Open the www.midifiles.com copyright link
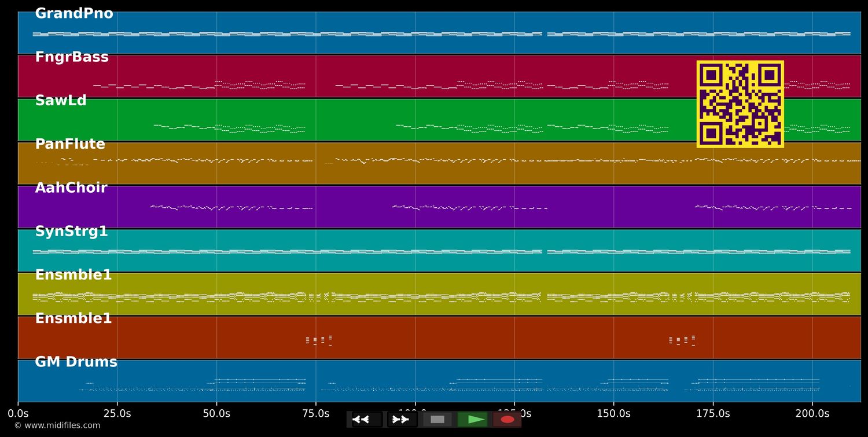 pyautogui.click(x=57, y=425)
